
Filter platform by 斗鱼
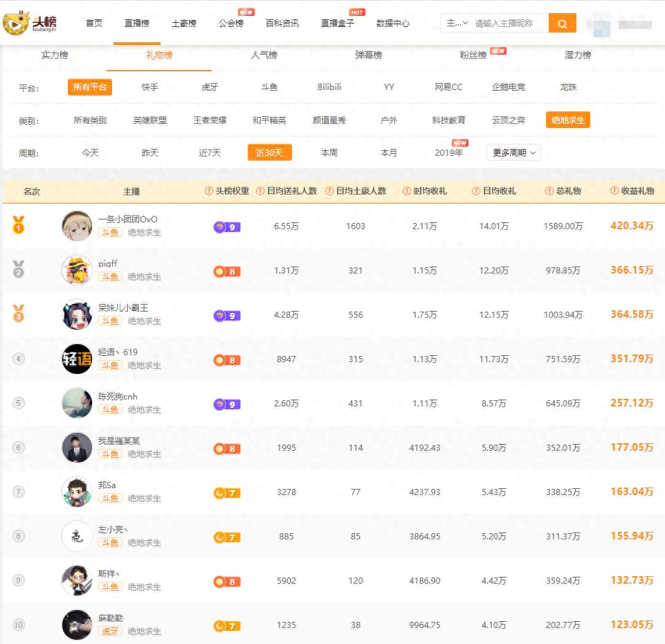click(269, 87)
